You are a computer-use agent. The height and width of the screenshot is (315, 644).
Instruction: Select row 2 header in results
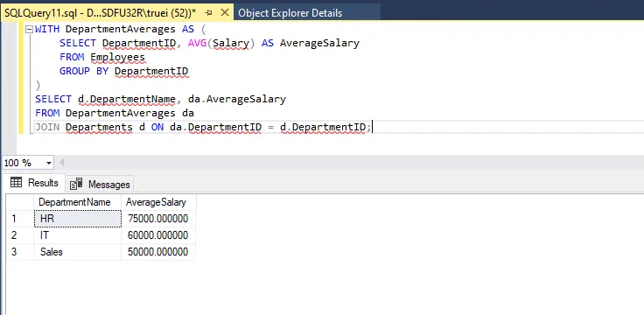click(20, 235)
